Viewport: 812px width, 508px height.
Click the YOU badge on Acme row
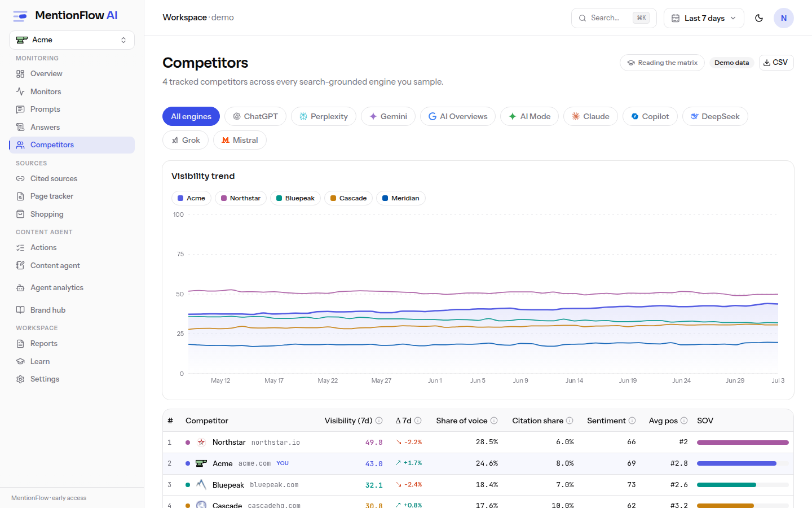point(283,463)
